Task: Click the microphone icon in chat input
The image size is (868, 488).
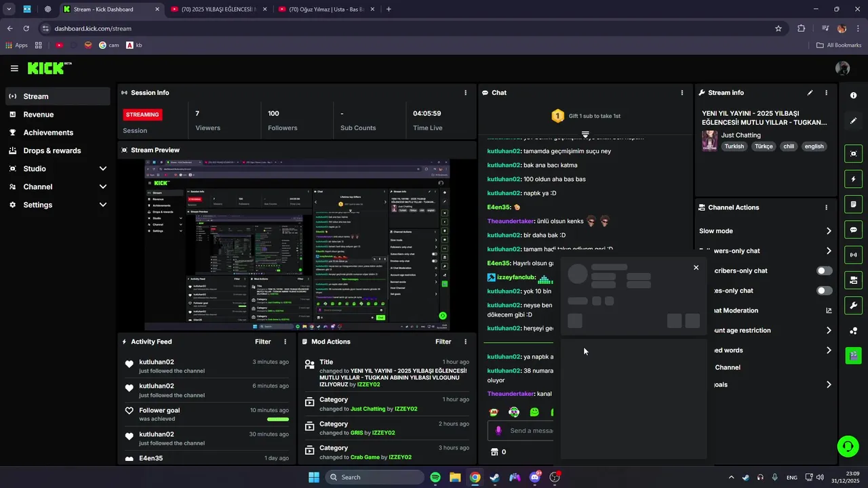Action: pos(498,430)
